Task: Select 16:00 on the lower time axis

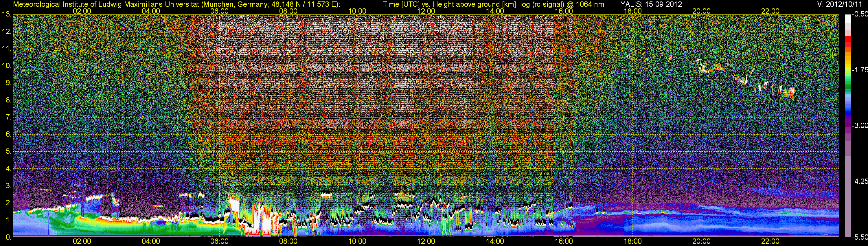Action: 564,242
